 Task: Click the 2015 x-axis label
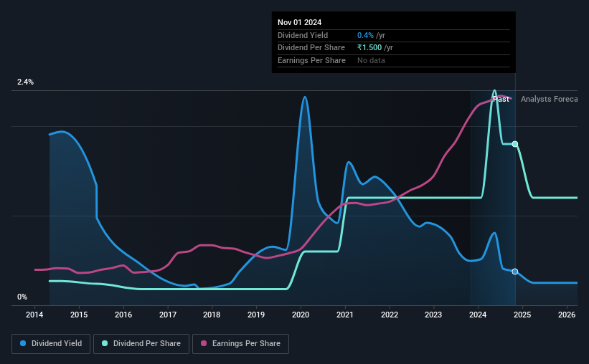click(79, 315)
